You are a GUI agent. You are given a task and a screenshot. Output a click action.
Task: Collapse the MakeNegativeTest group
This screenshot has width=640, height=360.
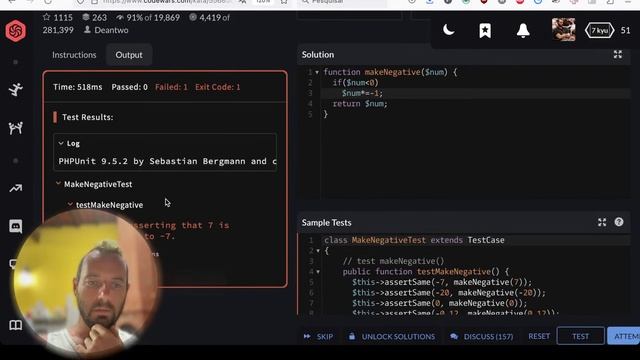(58, 184)
